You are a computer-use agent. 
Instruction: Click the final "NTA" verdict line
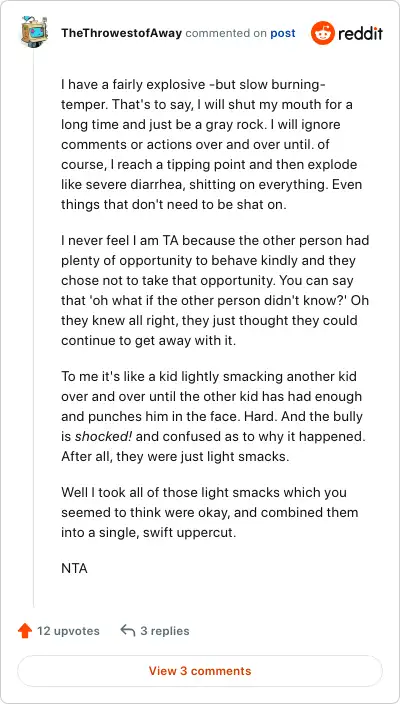click(x=74, y=568)
